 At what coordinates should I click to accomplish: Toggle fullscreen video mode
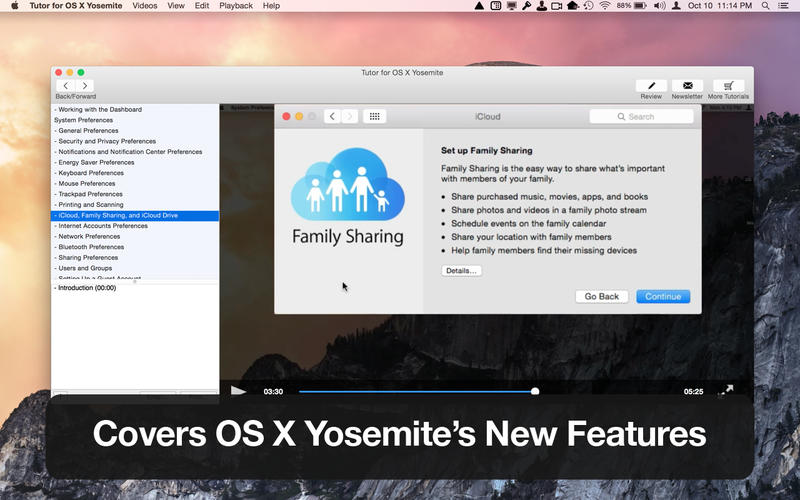click(726, 391)
